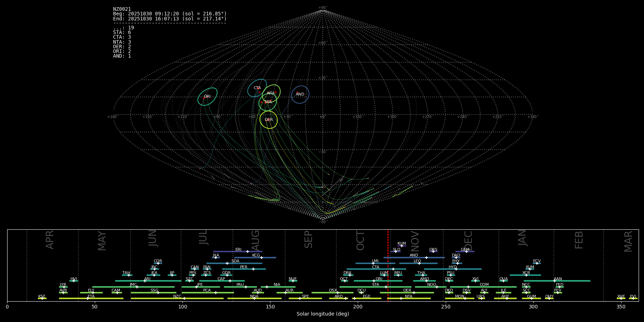Image resolution: width=644 pixels, height=322 pixels.
Task: Click the NDA shower bar in timeline
Action: pyautogui.click(x=254, y=298)
